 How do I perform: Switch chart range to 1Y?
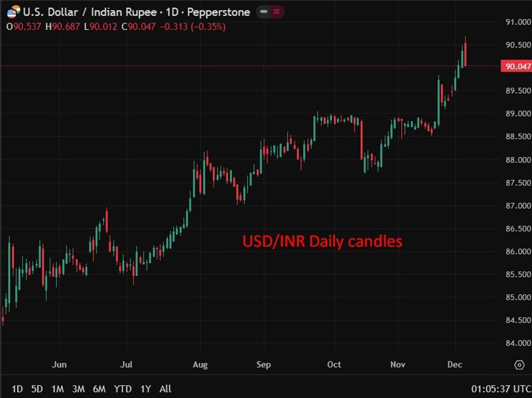[145, 389]
